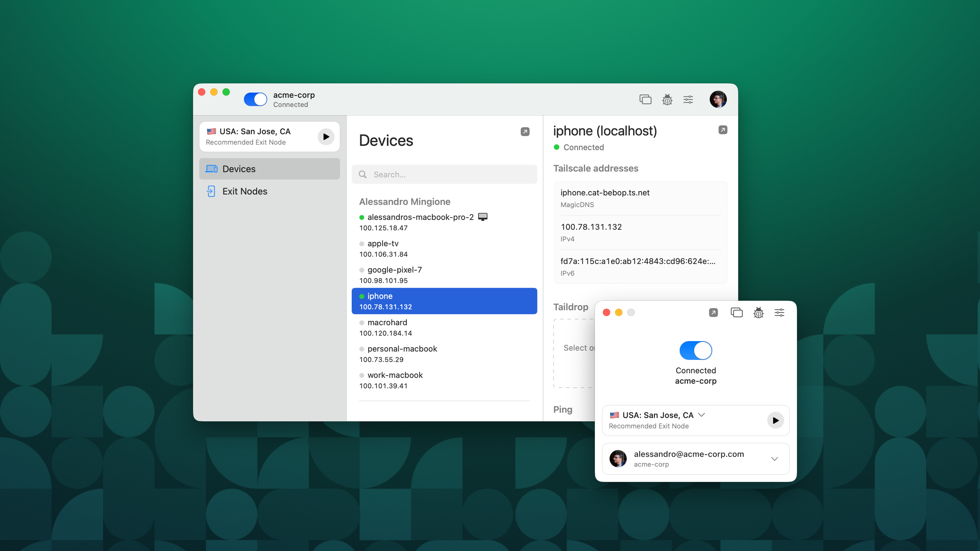Toggle the acme-corp connection switch off
Image resolution: width=980 pixels, height=551 pixels.
pyautogui.click(x=255, y=99)
